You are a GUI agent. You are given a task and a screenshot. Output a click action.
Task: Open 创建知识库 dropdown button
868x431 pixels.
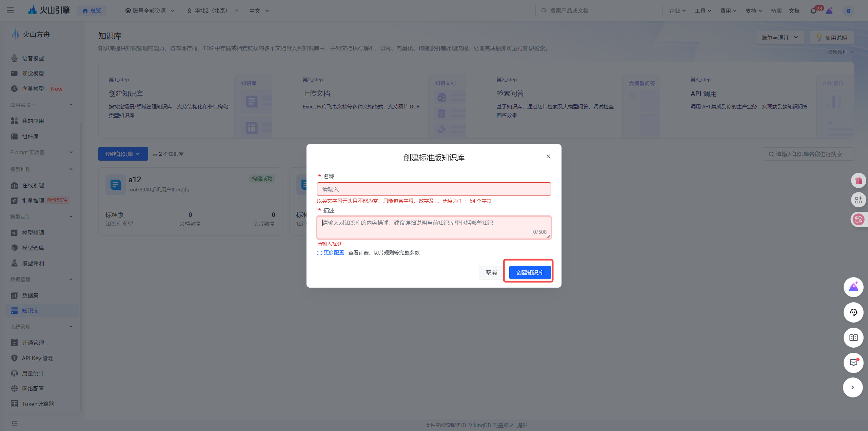(123, 154)
